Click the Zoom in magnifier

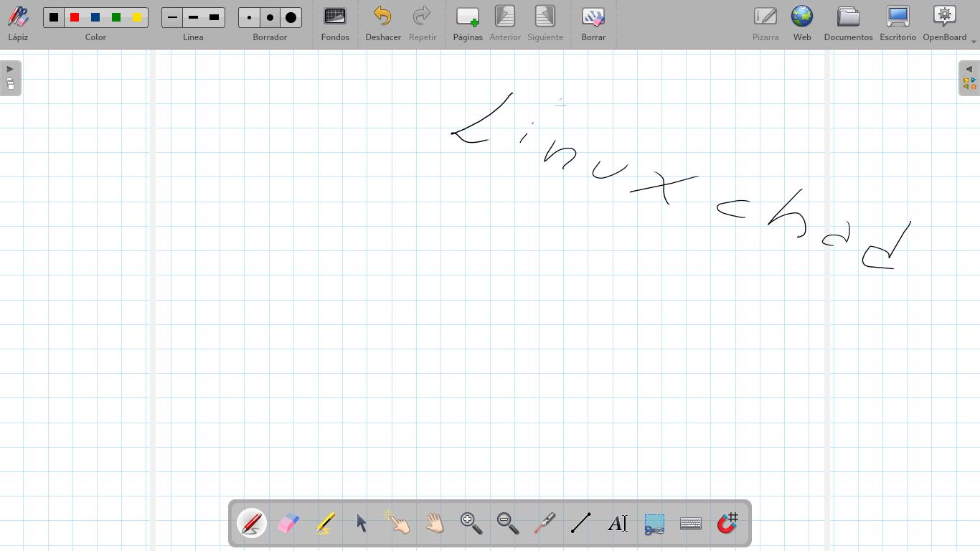click(x=471, y=523)
